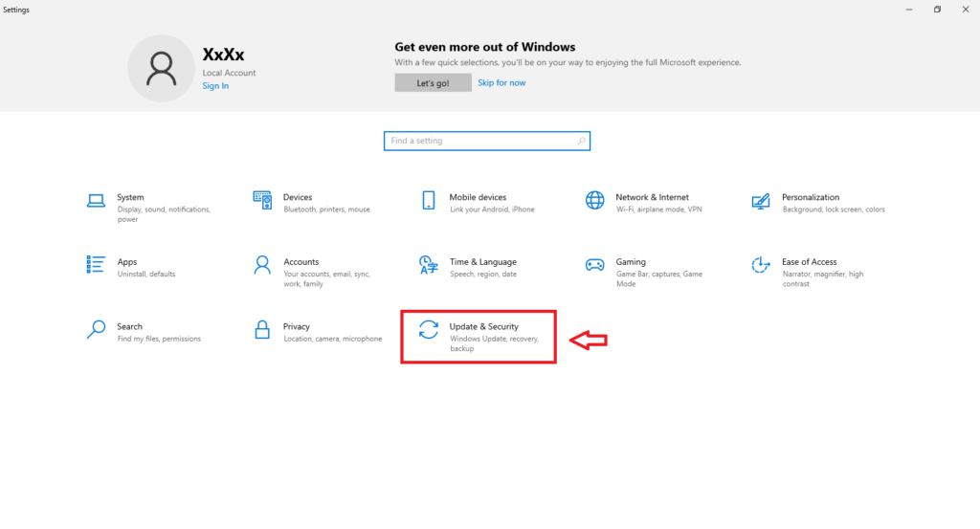Click 'Game Bar, captures, Game Mode' description
This screenshot has width=980, height=529.
[x=659, y=279]
